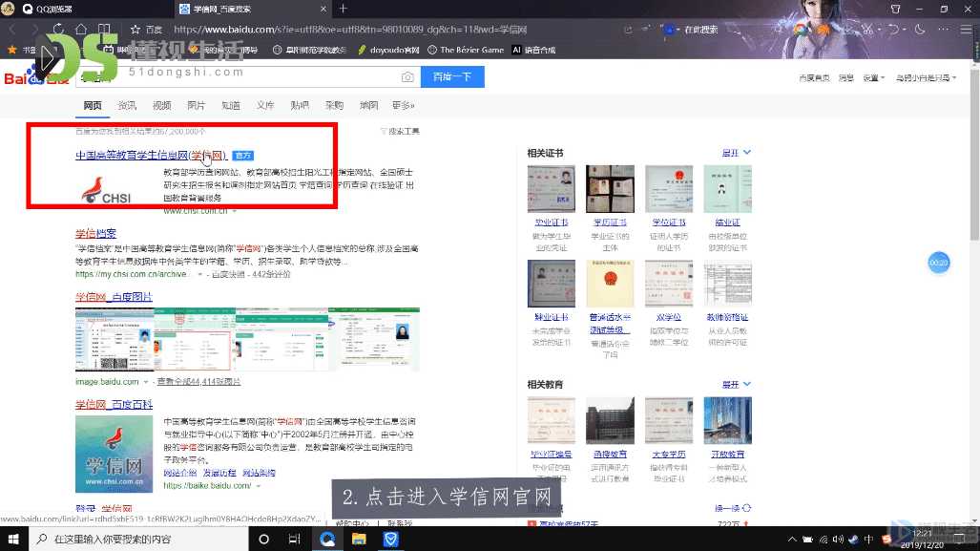Show hidden system tray icons
This screenshot has height=551, width=980.
point(792,540)
